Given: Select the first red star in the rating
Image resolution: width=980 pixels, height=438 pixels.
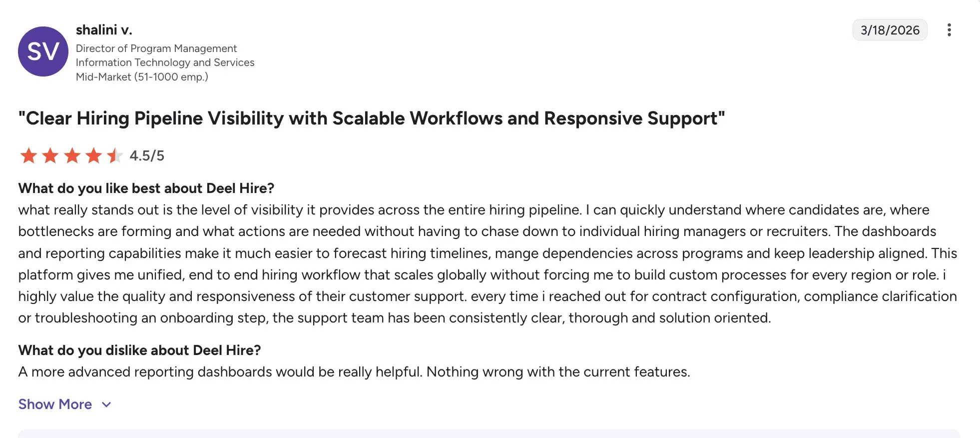Looking at the screenshot, I should [x=29, y=155].
